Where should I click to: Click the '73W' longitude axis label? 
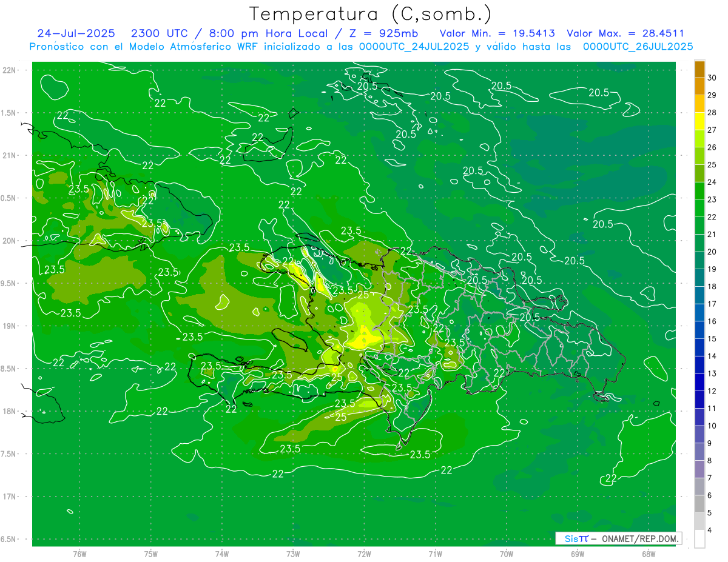click(293, 554)
